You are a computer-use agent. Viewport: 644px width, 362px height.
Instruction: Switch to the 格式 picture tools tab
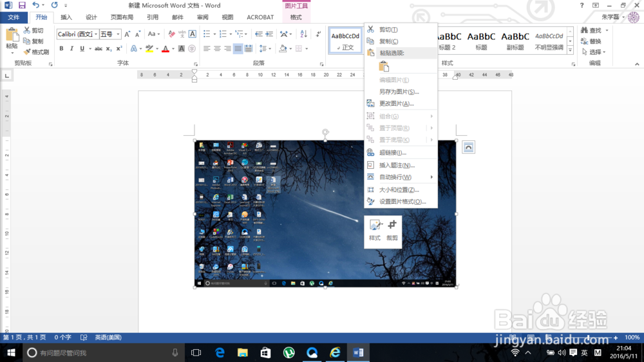coord(296,17)
